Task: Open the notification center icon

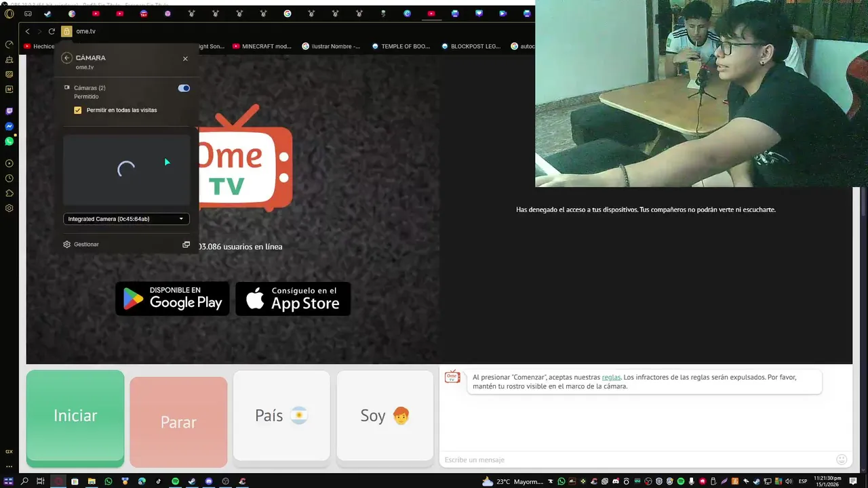Action: click(854, 481)
